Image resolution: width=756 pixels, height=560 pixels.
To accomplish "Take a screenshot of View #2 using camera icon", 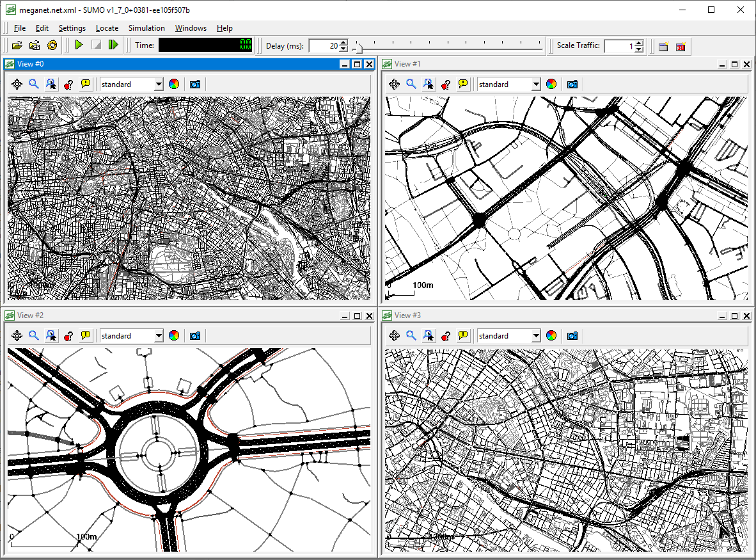I will pos(195,335).
